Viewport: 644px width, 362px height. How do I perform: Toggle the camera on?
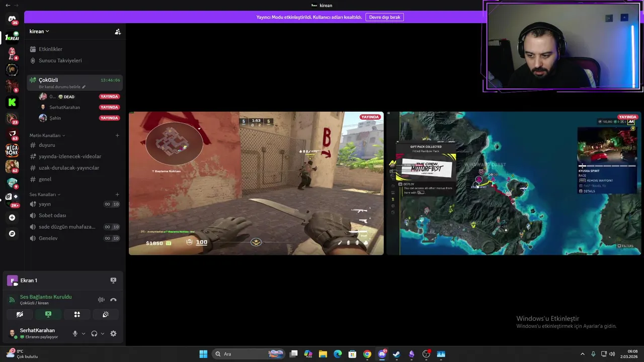20,314
